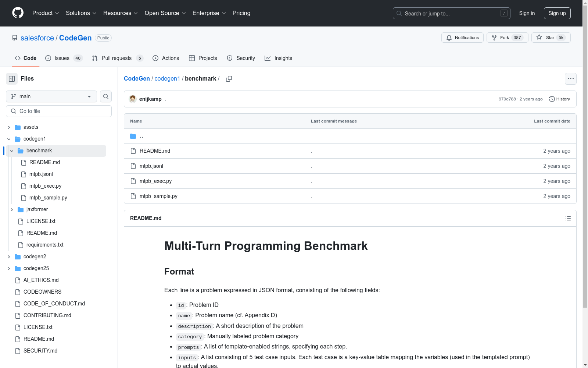Click the jaxformer folder icon in tree
The image size is (588, 368).
pyautogui.click(x=21, y=210)
